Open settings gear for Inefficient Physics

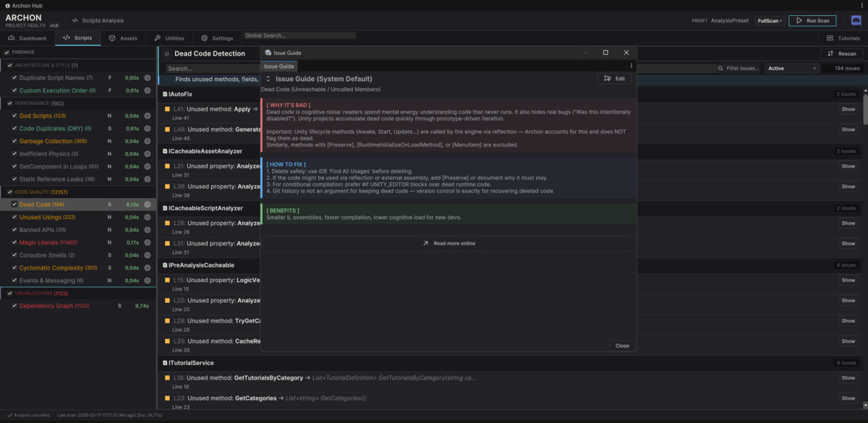[147, 153]
